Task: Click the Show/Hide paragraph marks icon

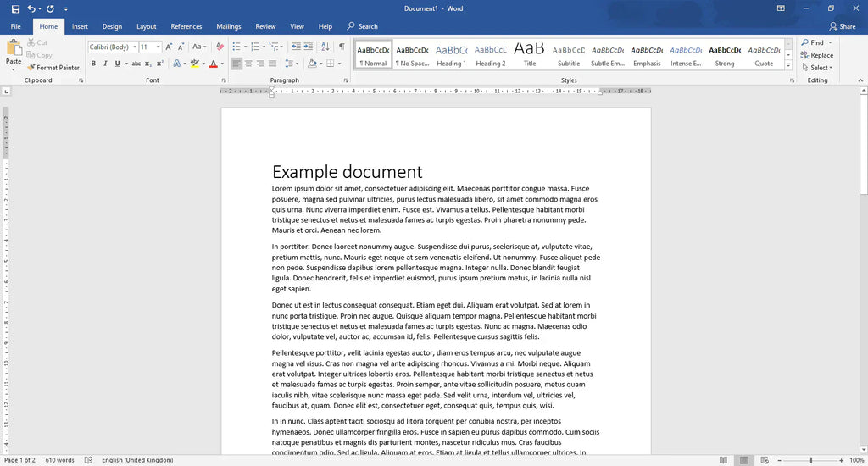Action: (342, 47)
